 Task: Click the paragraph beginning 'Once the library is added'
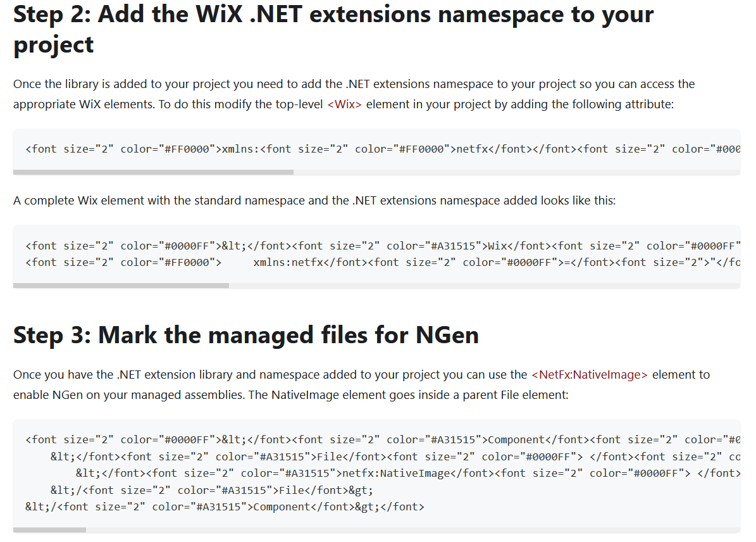354,94
